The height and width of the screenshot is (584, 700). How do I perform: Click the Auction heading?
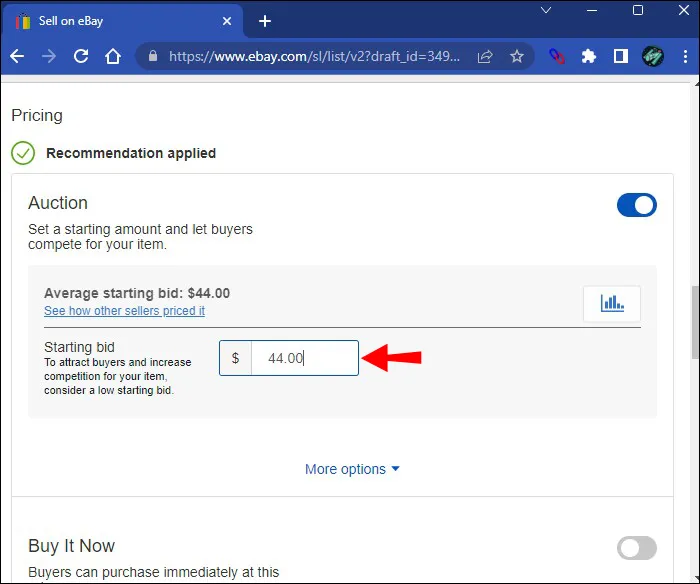click(x=58, y=203)
